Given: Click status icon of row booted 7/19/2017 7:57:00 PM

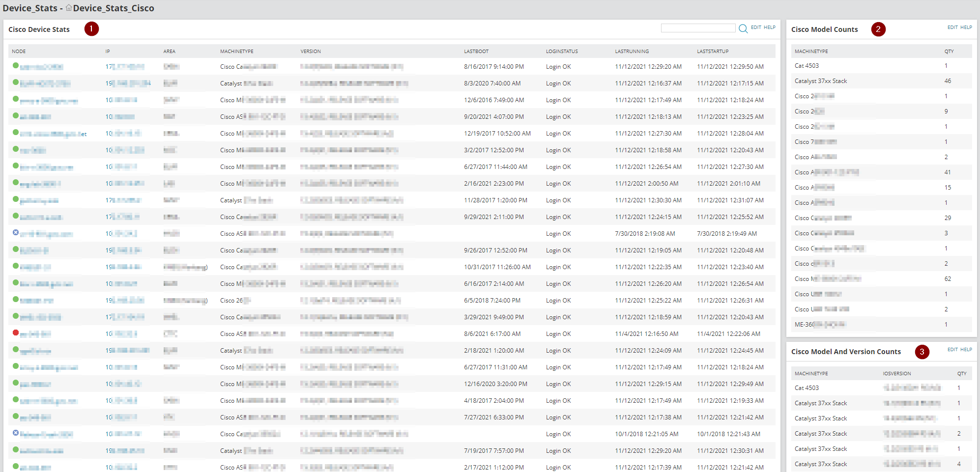Looking at the screenshot, I should pos(16,449).
